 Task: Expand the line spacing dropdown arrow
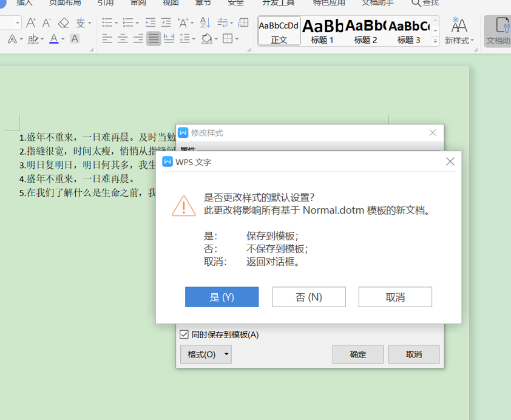pyautogui.click(x=194, y=39)
